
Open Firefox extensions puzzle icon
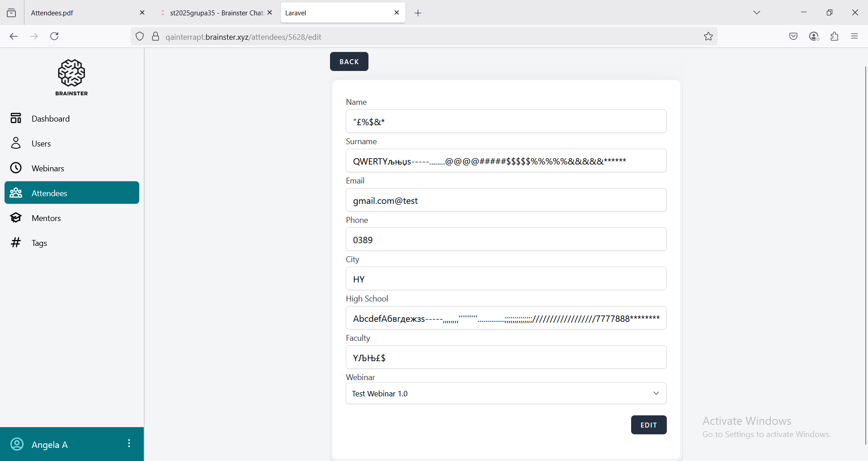[834, 37]
